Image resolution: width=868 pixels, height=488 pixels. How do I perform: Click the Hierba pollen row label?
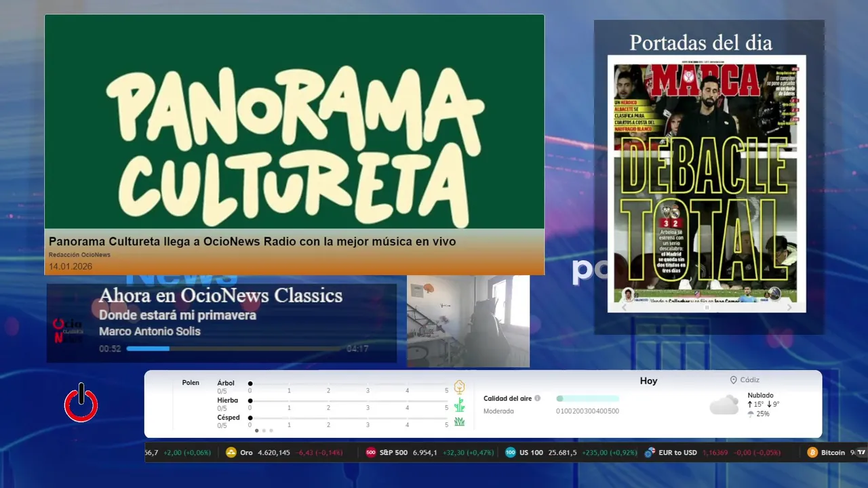tap(228, 401)
